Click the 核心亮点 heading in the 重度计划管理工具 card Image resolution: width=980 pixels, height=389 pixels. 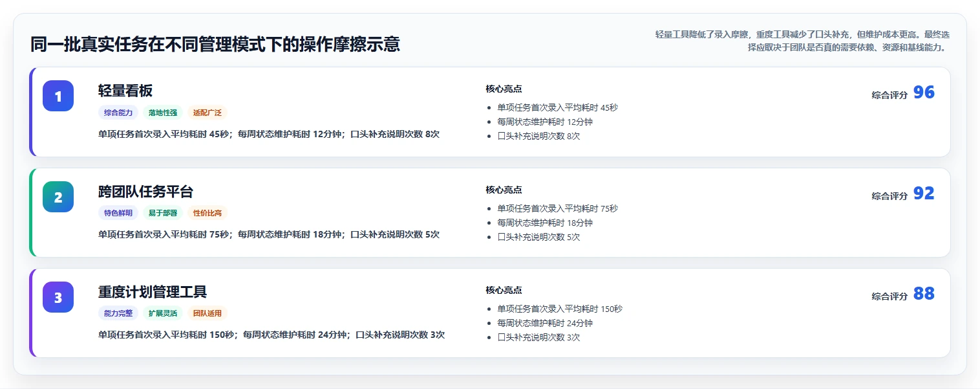click(504, 290)
